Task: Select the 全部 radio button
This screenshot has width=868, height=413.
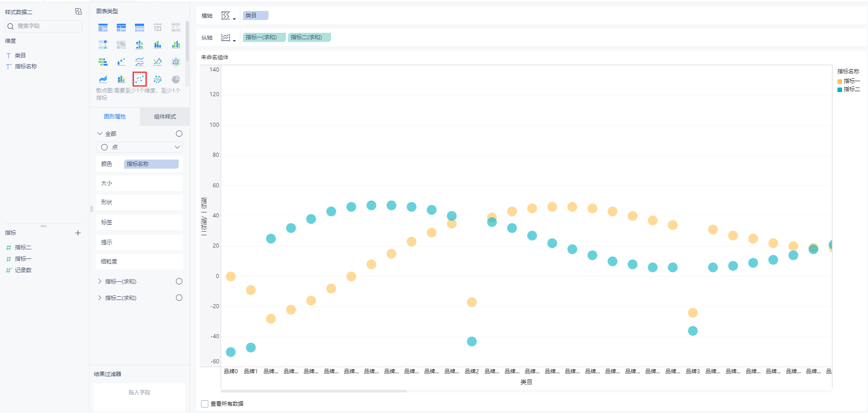Action: point(179,134)
